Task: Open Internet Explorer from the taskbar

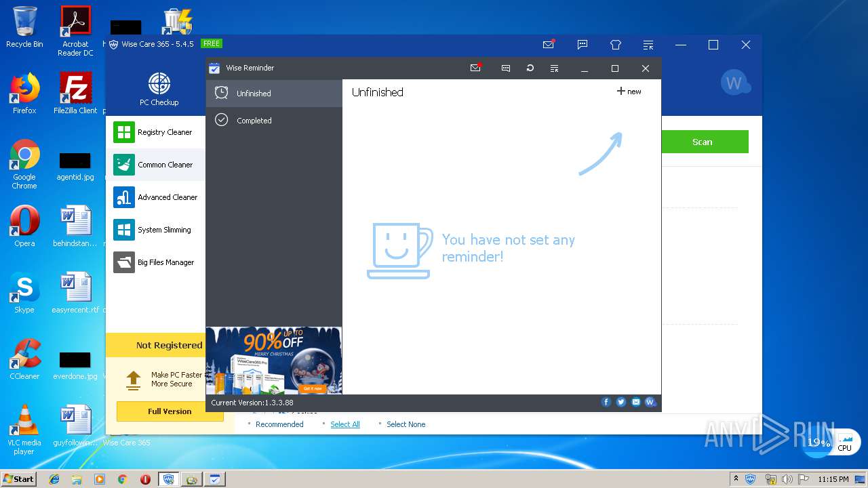Action: [x=54, y=479]
